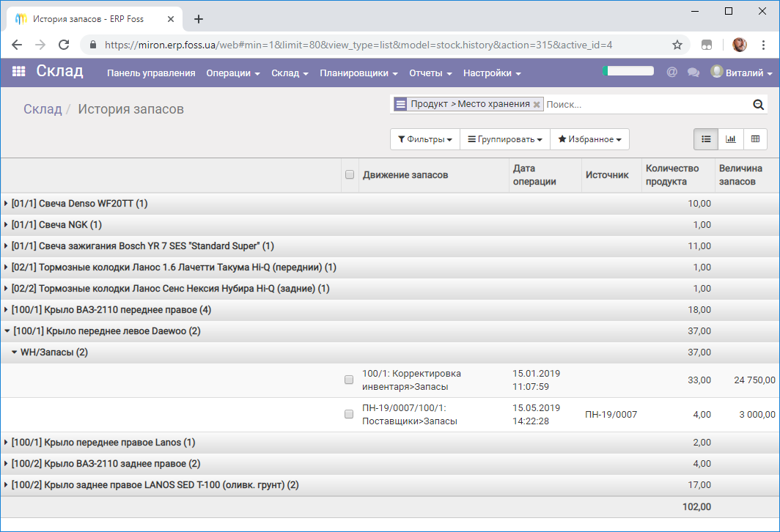Image resolution: width=780 pixels, height=532 pixels.
Task: Go to Склад breadcrumb link
Action: click(43, 109)
